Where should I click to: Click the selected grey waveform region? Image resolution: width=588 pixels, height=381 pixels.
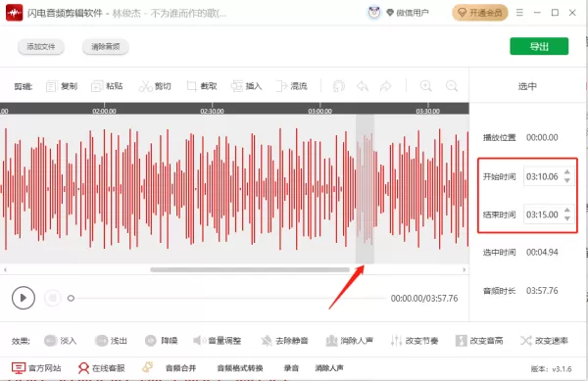coord(365,189)
